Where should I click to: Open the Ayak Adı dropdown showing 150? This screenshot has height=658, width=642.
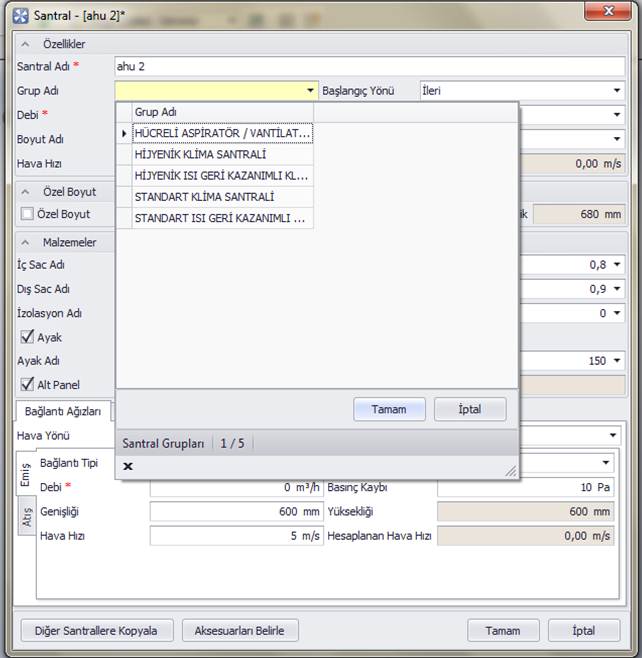click(617, 361)
